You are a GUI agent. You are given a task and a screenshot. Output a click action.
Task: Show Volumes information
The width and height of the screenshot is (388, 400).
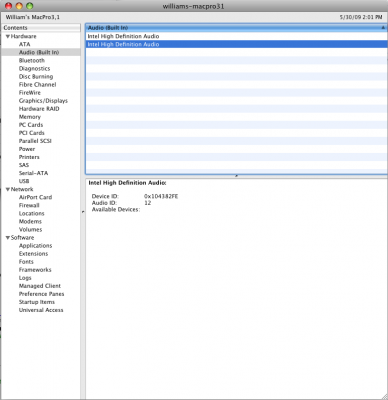30,229
